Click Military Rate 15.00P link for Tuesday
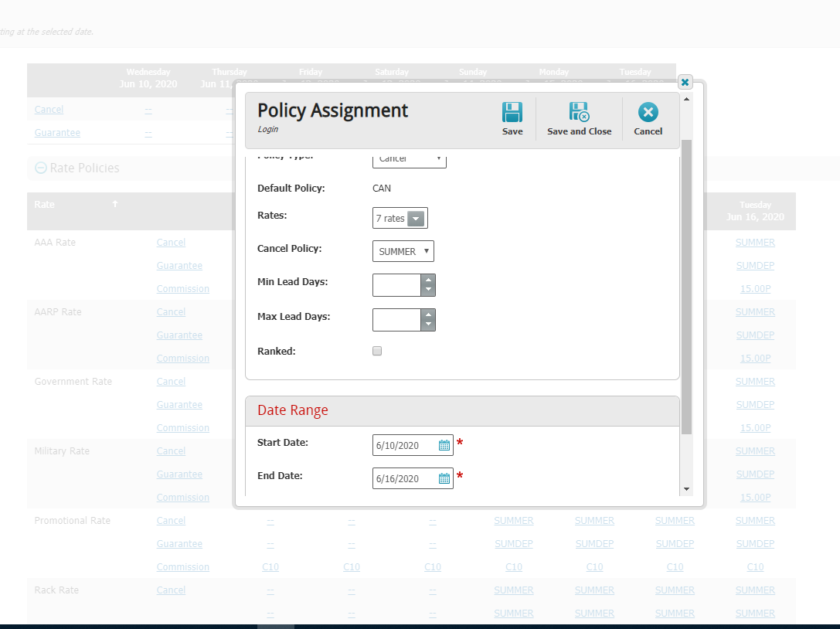840x629 pixels. [x=755, y=497]
